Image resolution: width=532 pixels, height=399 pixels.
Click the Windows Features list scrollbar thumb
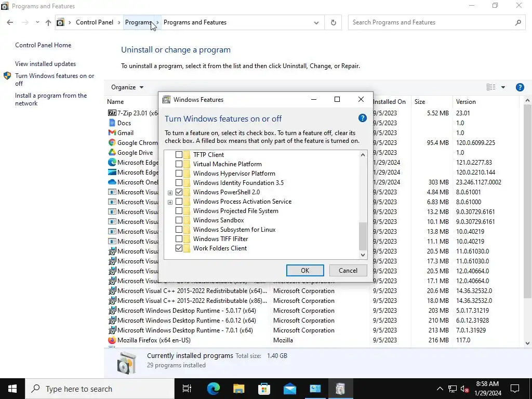[363, 236]
